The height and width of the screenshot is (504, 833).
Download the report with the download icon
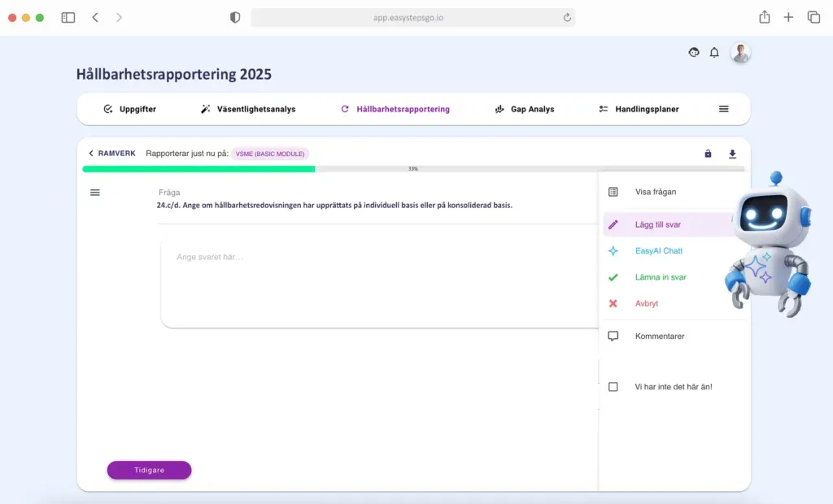[731, 153]
